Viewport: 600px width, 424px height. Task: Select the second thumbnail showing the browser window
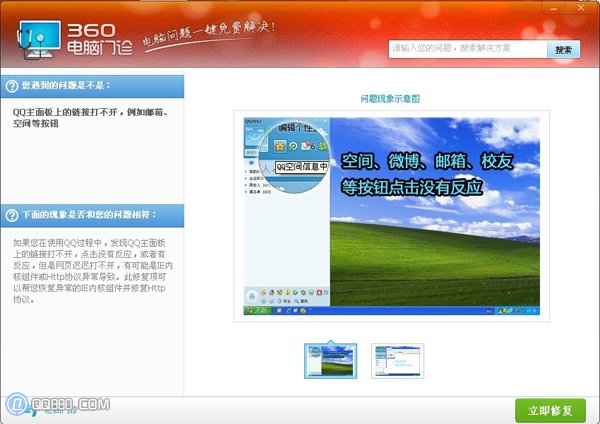click(x=397, y=360)
